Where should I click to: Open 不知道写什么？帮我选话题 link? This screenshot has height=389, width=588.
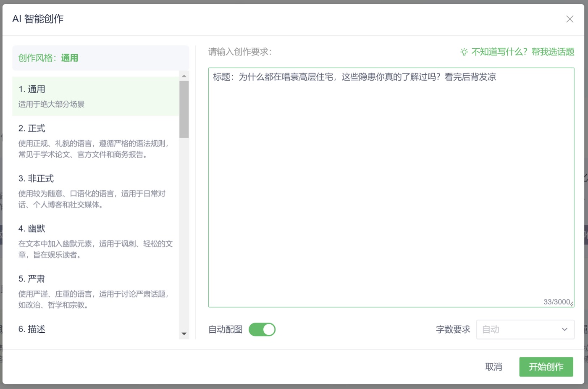523,52
